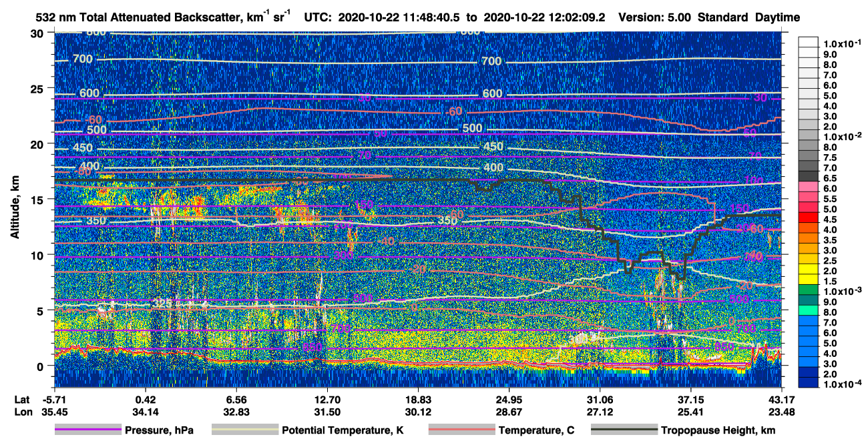
Task: Click the longitude value "31.50"
Action: (327, 412)
